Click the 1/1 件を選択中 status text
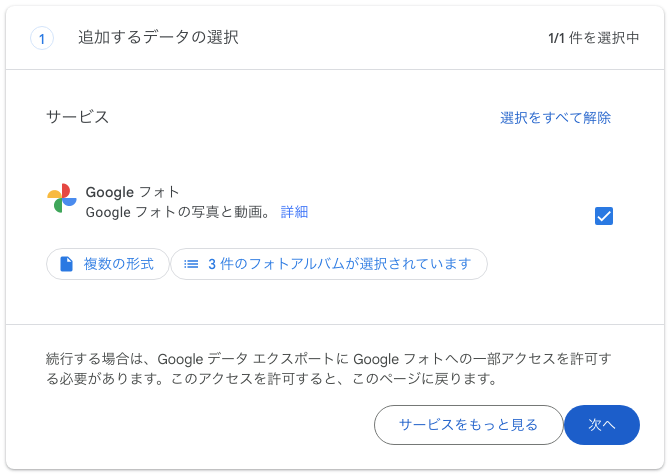The width and height of the screenshot is (669, 474). (x=593, y=38)
